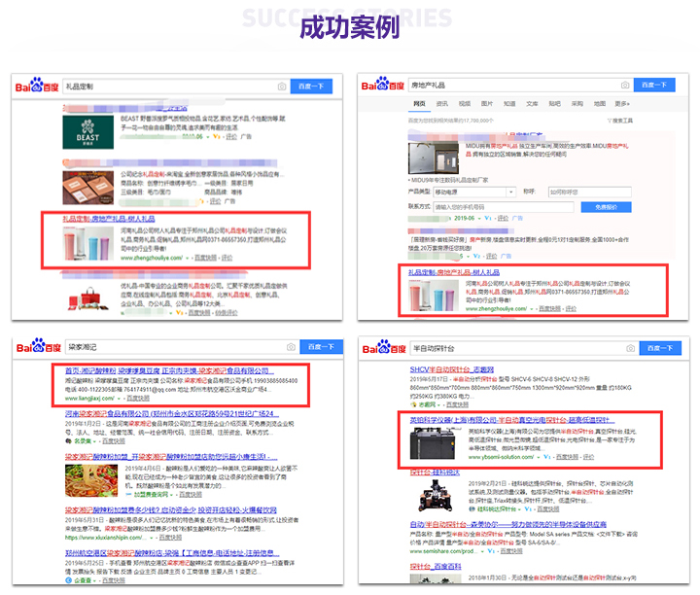
Task: Click the camera icon in the 礼品定制 search box
Action: (283, 87)
